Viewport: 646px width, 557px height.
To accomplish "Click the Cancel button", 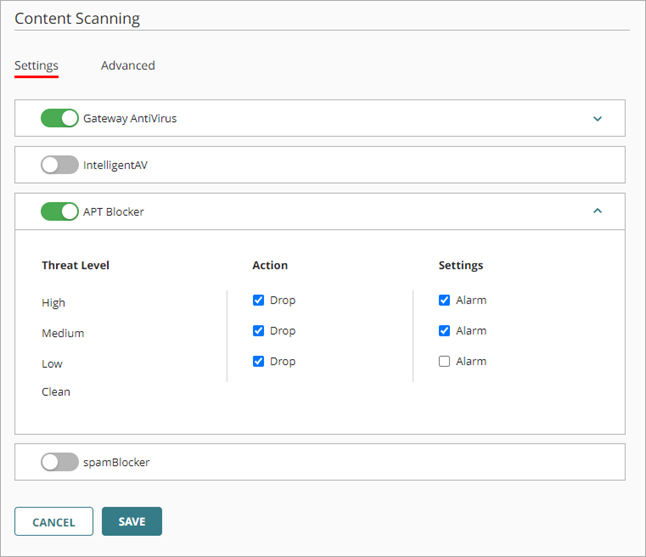I will coord(54,522).
